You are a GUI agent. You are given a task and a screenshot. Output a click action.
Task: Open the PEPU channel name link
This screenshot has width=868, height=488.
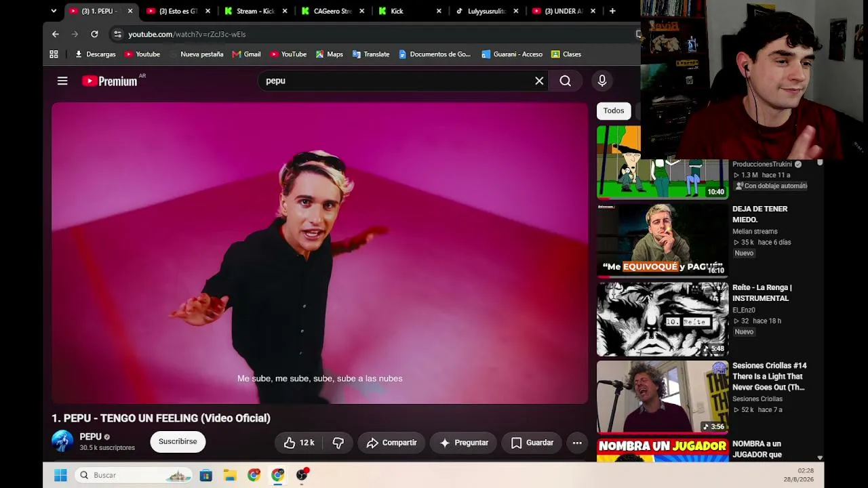(90, 437)
